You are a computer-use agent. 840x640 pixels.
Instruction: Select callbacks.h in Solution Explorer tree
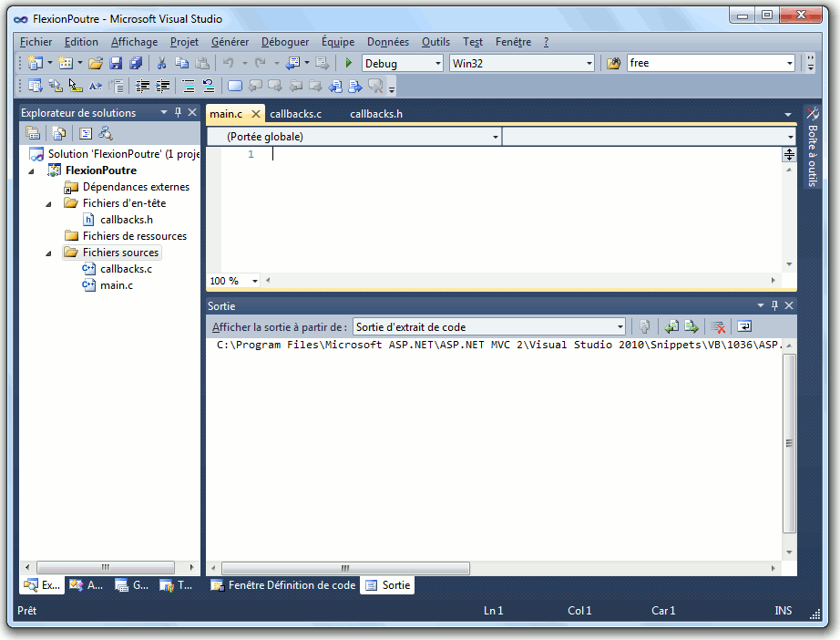click(127, 220)
